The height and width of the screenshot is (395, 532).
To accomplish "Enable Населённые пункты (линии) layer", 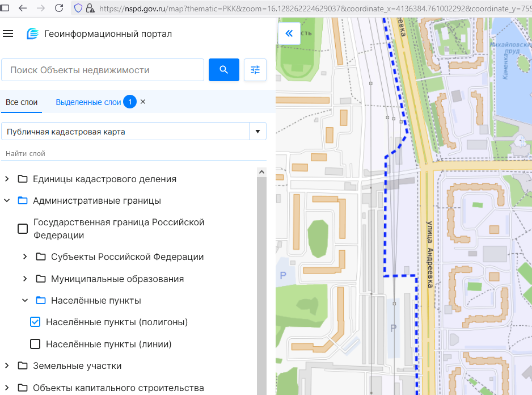I will (35, 344).
